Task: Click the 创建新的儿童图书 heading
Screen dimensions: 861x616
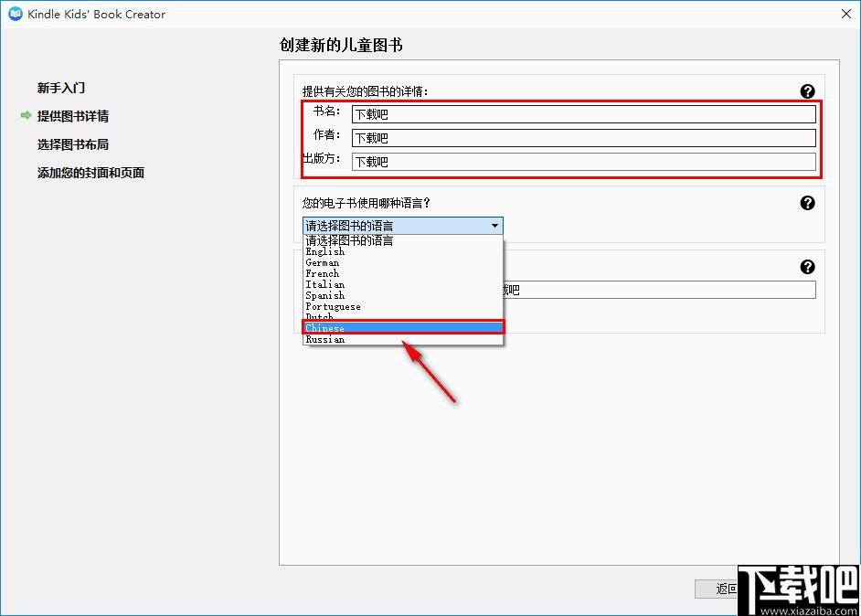Action: click(x=341, y=45)
